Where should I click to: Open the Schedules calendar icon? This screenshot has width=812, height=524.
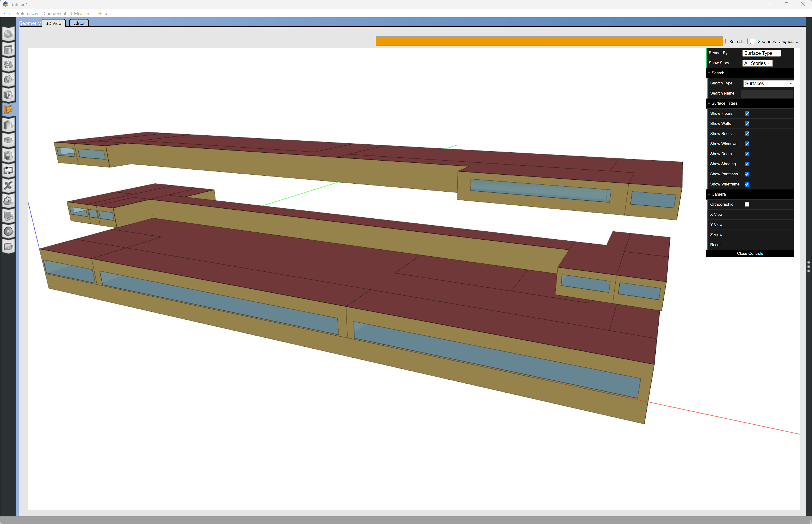tap(8, 50)
